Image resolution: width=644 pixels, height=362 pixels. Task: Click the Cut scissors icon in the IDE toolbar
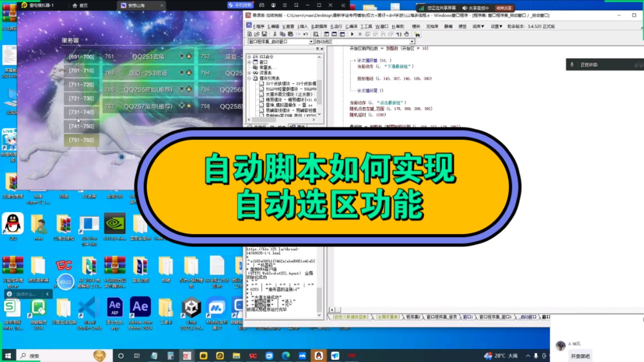tap(275, 34)
